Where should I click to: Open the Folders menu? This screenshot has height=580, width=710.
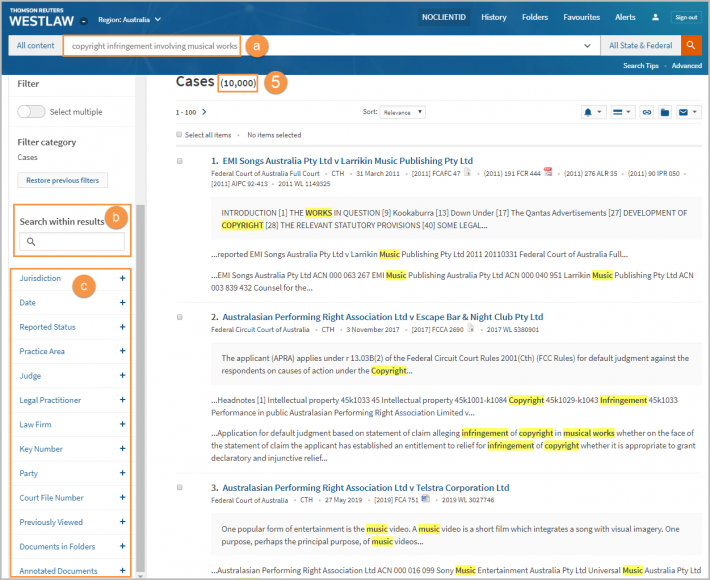[535, 17]
